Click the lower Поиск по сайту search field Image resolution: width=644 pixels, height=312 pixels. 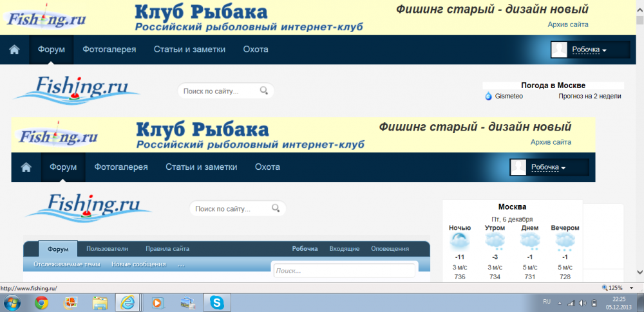tap(231, 208)
